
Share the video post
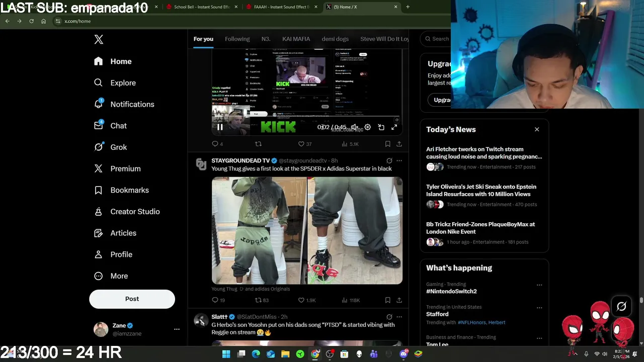point(399,144)
